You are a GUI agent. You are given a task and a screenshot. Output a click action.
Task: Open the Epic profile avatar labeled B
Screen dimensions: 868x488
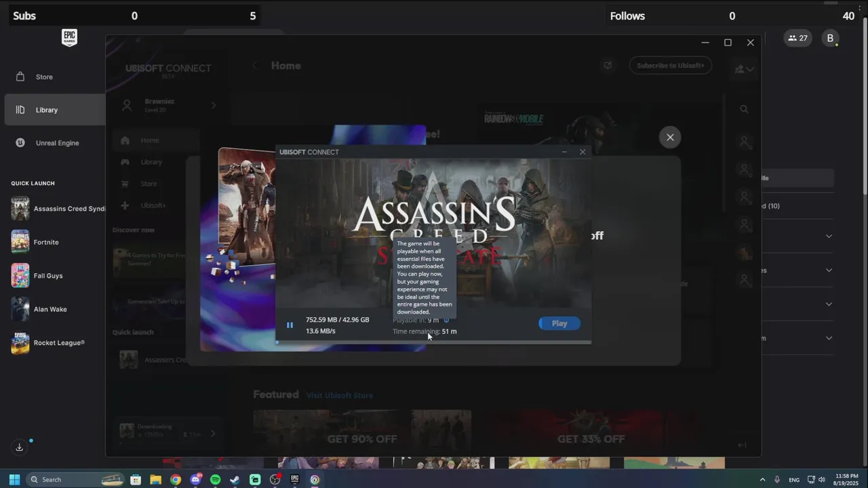[x=830, y=38]
